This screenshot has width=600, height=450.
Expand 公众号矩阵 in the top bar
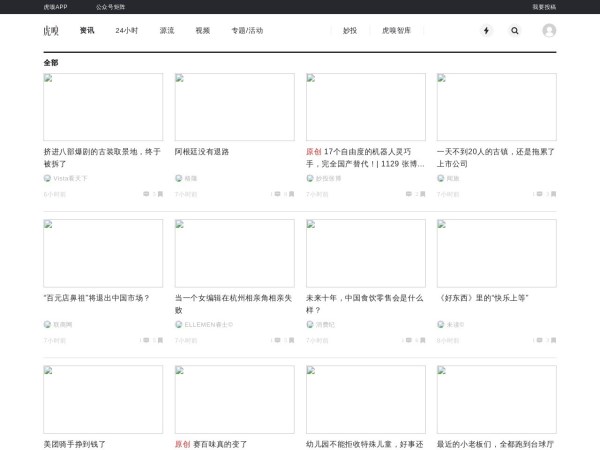click(x=110, y=6)
